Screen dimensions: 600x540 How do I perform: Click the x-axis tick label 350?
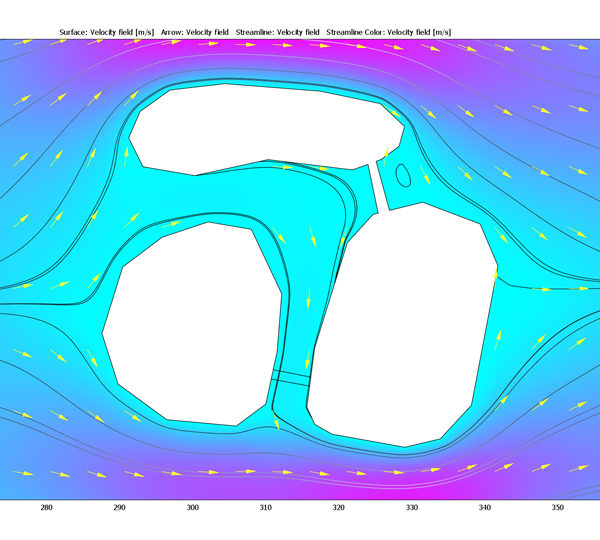558,507
